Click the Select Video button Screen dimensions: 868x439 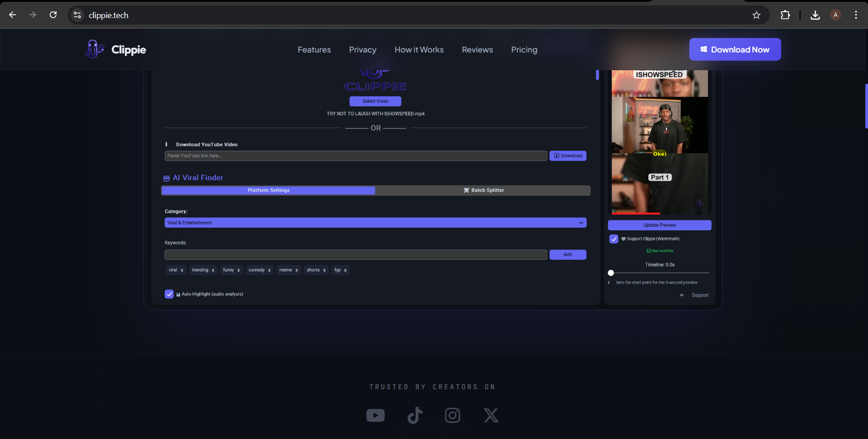pyautogui.click(x=375, y=101)
